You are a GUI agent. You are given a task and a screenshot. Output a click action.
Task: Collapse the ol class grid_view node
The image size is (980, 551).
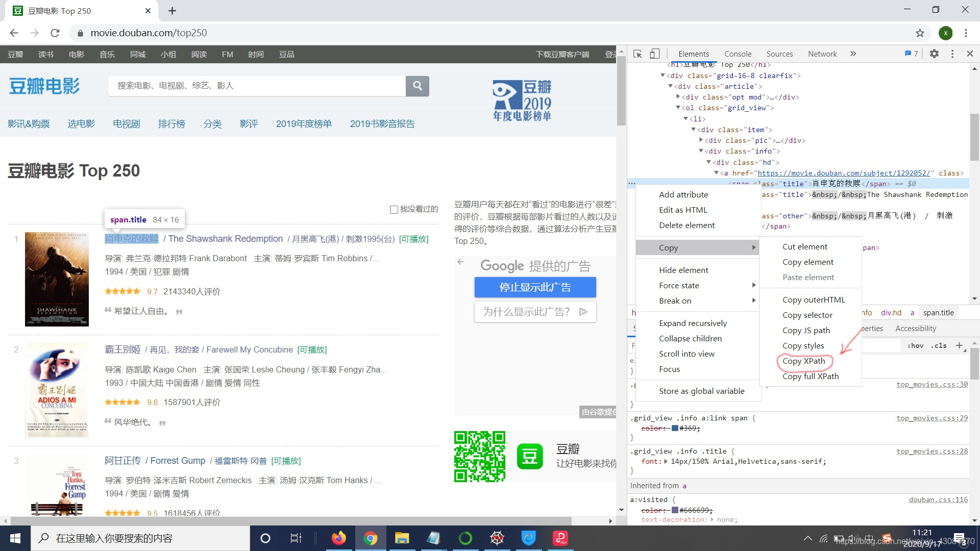tap(678, 108)
